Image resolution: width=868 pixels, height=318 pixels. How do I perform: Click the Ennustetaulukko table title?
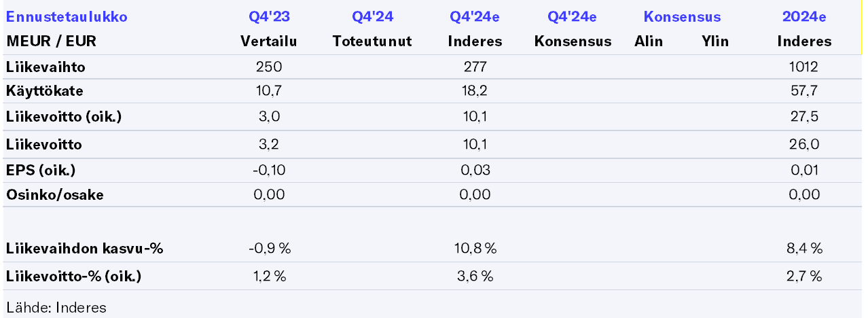[67, 17]
